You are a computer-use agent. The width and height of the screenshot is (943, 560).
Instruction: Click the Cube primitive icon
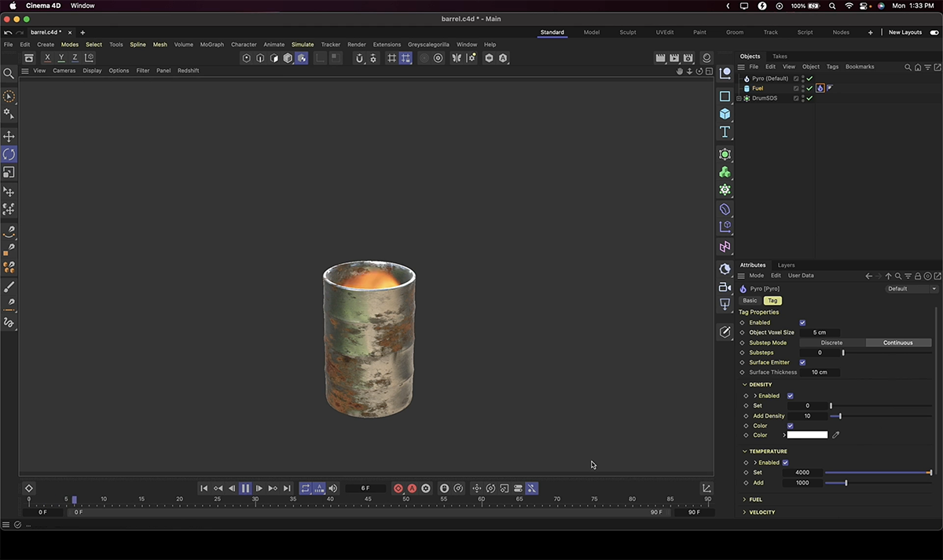click(x=725, y=114)
